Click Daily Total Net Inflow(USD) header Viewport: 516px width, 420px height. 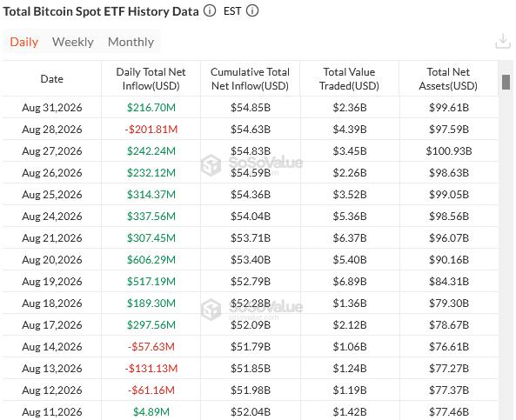click(x=151, y=79)
